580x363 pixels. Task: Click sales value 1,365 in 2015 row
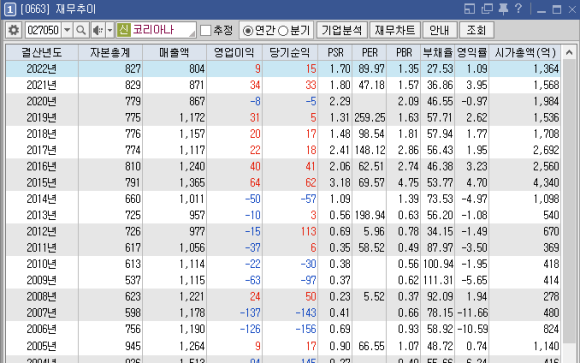pyautogui.click(x=192, y=183)
